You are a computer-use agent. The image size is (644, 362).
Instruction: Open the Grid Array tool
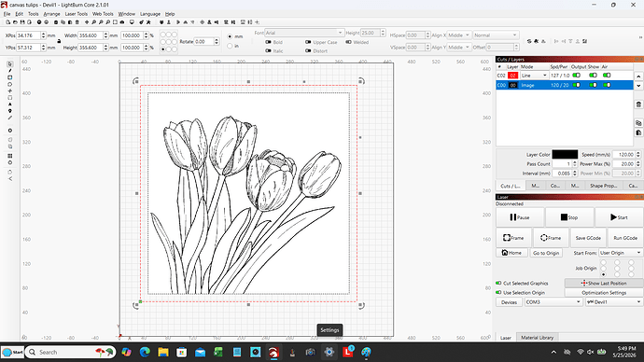10,156
